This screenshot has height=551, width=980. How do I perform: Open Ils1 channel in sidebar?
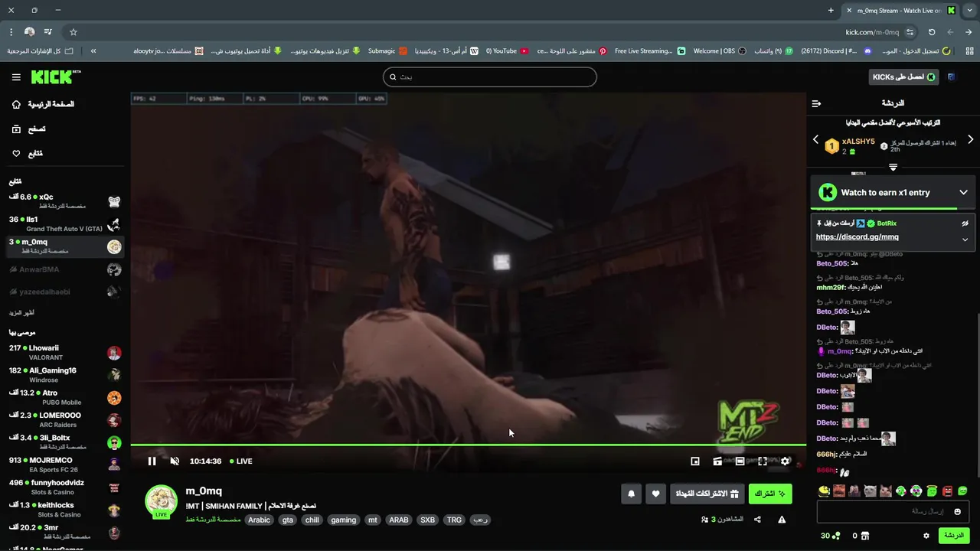pyautogui.click(x=65, y=223)
